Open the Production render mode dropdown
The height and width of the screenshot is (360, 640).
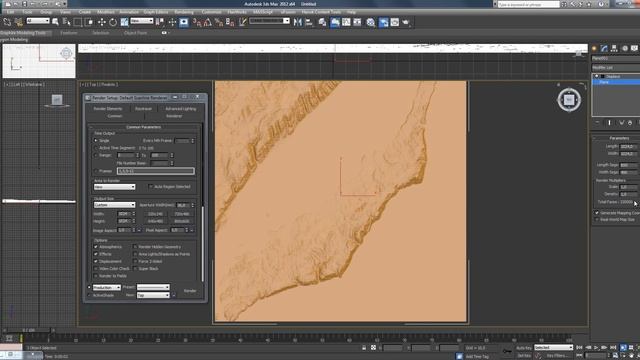[x=107, y=287]
